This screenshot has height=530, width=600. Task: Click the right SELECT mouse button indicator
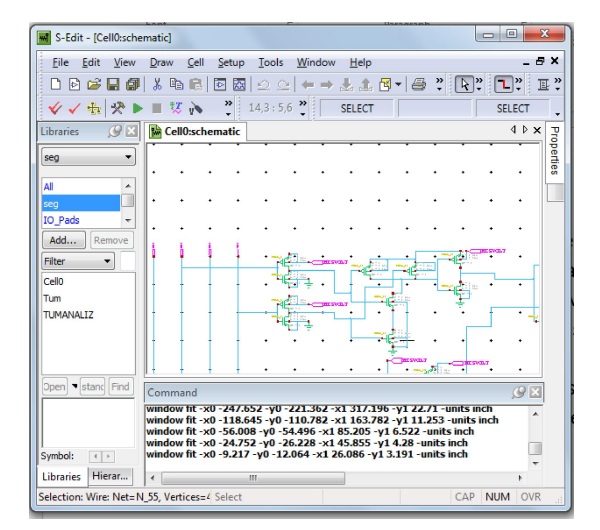tap(513, 108)
